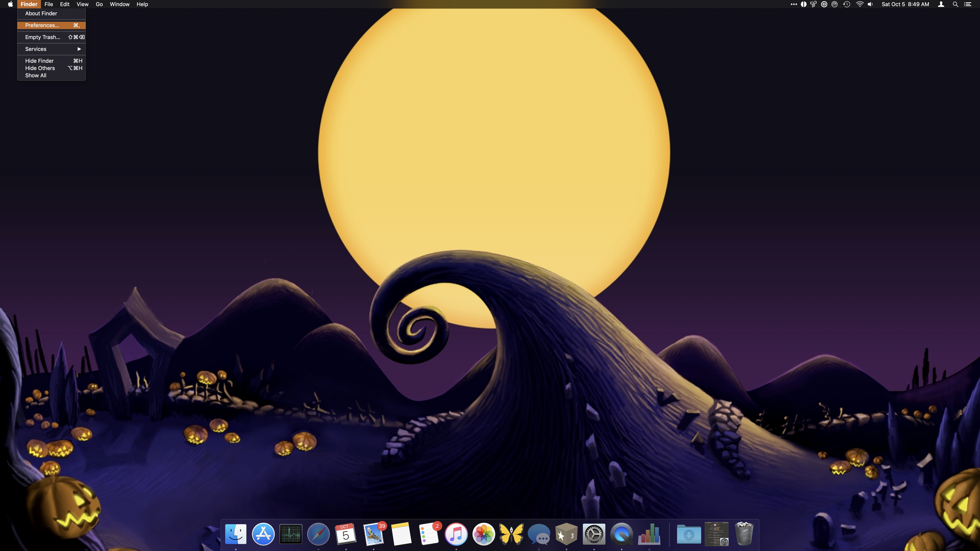Open the Window menu
The height and width of the screenshot is (551, 980).
pyautogui.click(x=119, y=4)
